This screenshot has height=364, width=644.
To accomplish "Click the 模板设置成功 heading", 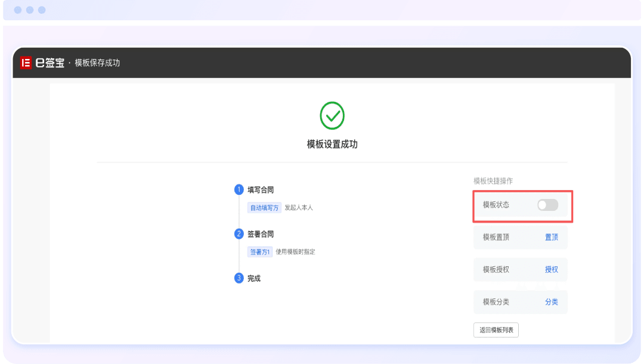I will 332,144.
